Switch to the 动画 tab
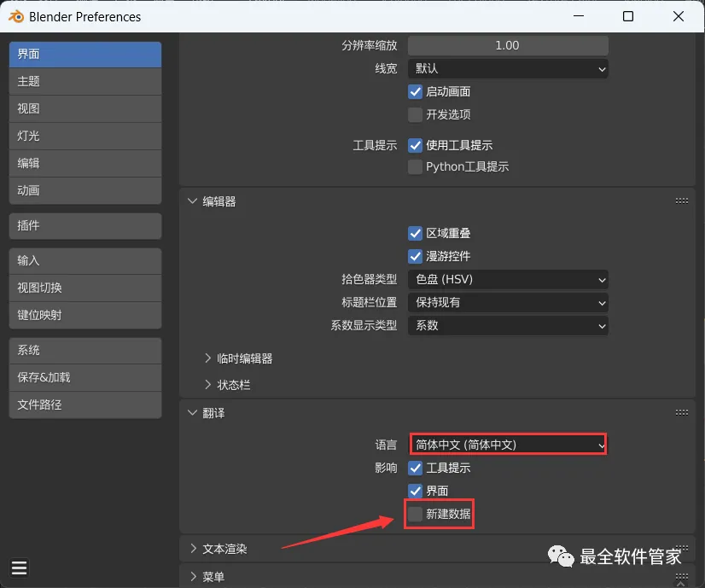This screenshot has height=588, width=705. click(x=85, y=190)
